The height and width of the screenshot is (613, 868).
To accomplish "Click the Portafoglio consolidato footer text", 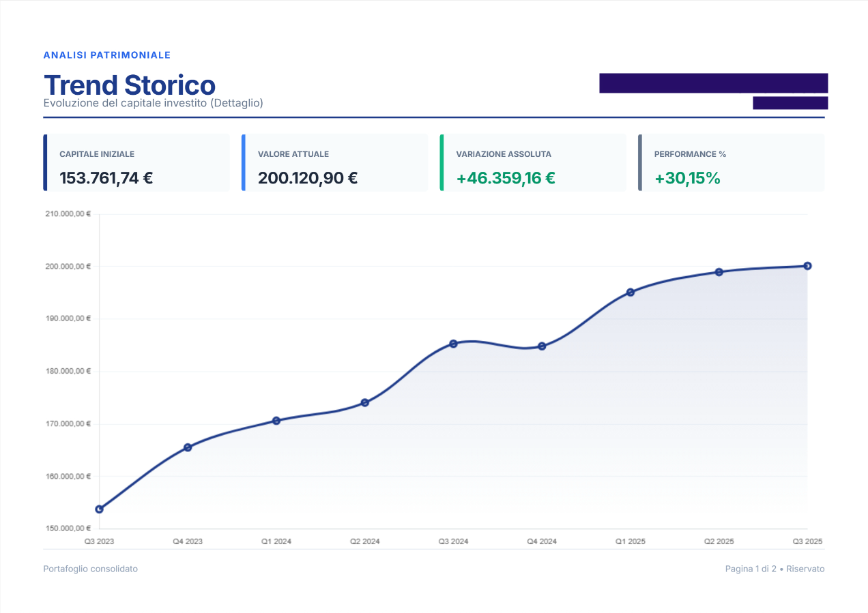I will pos(90,569).
